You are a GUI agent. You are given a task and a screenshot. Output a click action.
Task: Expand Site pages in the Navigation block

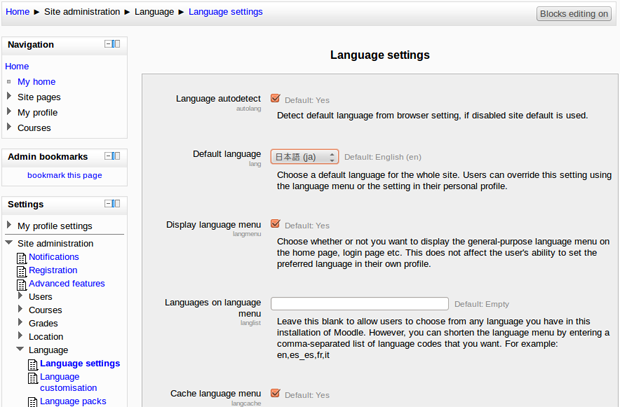9,96
